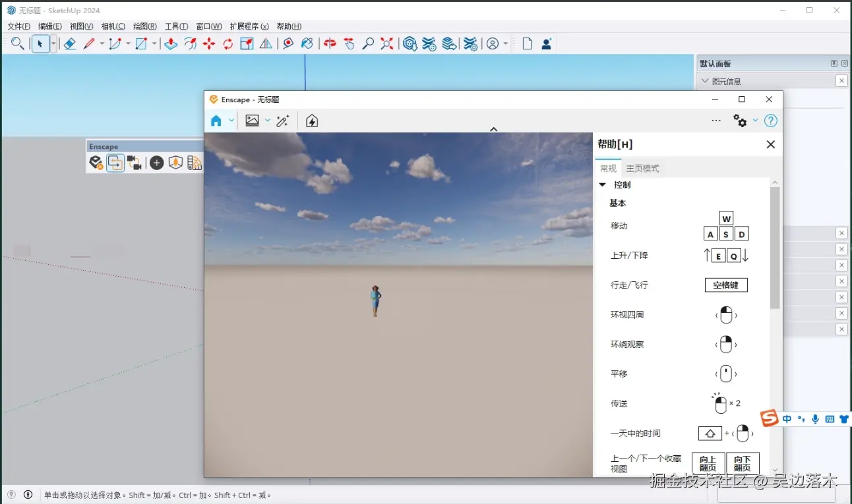The height and width of the screenshot is (504, 852).
Task: Switch to the 常规 tab
Action: pos(608,168)
